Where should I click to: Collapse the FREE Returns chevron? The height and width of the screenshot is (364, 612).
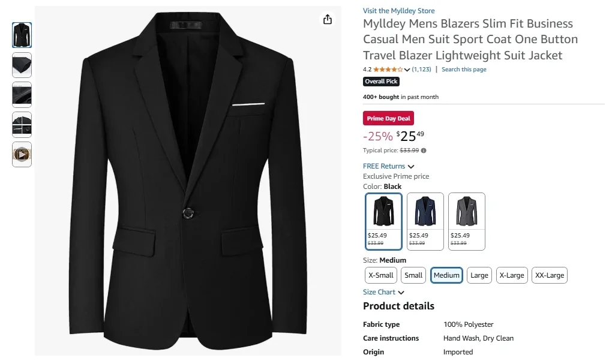[410, 166]
